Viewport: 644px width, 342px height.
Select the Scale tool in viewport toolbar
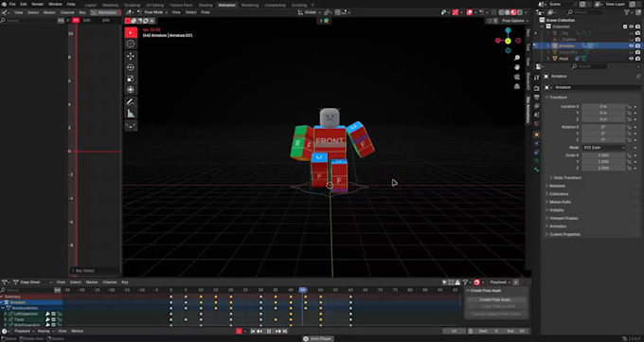coord(131,79)
